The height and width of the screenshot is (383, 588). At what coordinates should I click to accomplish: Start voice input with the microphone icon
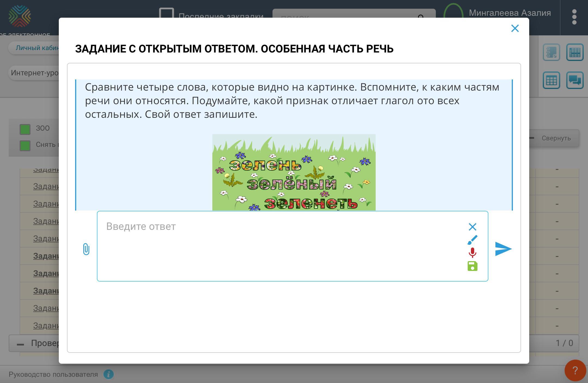(472, 253)
